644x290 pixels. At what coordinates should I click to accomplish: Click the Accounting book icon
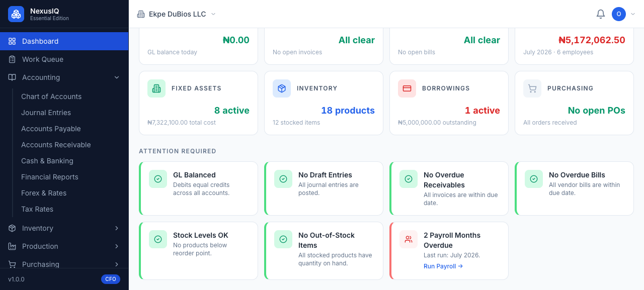tap(12, 77)
